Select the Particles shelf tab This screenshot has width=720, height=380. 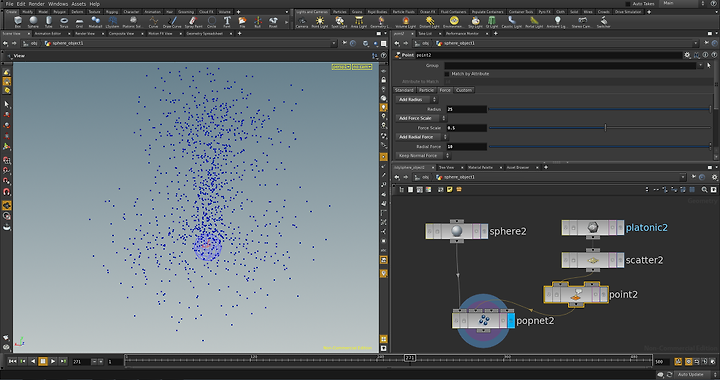(x=340, y=12)
